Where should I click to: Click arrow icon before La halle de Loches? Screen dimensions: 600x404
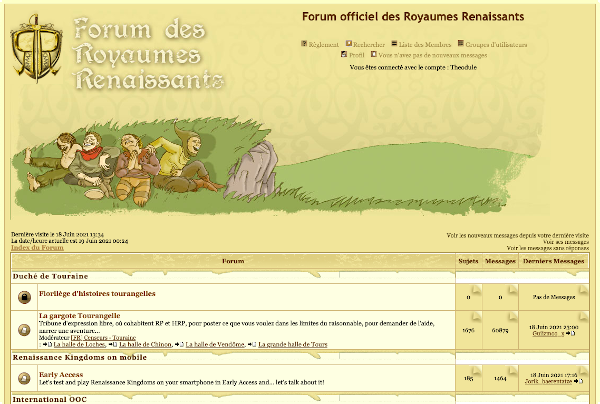pyautogui.click(x=47, y=344)
